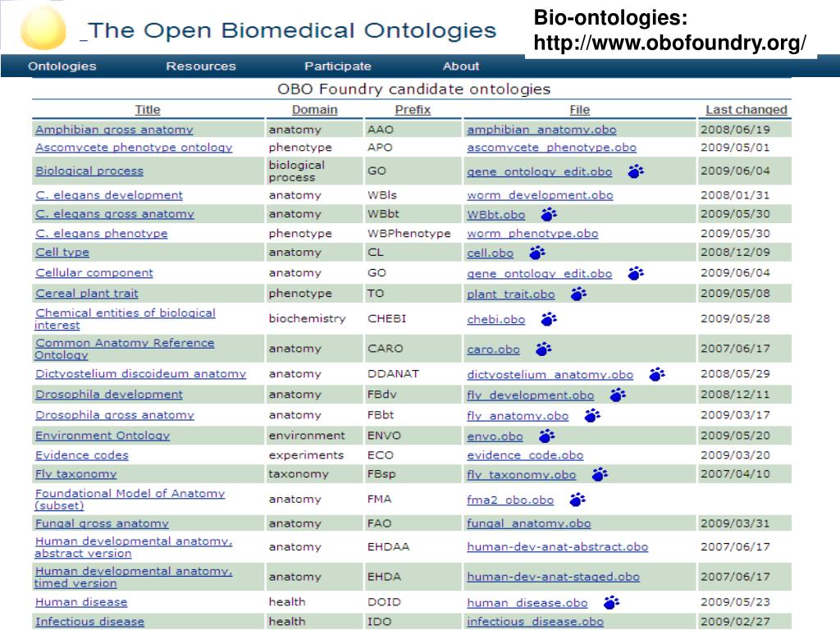Open Dictyostelium discoideum anatomy link
The width and height of the screenshot is (840, 630).
(140, 373)
